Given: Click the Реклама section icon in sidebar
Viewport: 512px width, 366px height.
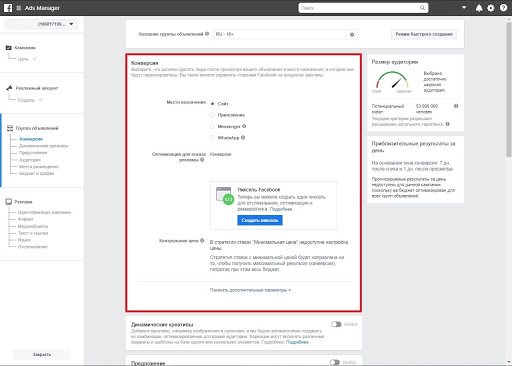Looking at the screenshot, I should 9,202.
